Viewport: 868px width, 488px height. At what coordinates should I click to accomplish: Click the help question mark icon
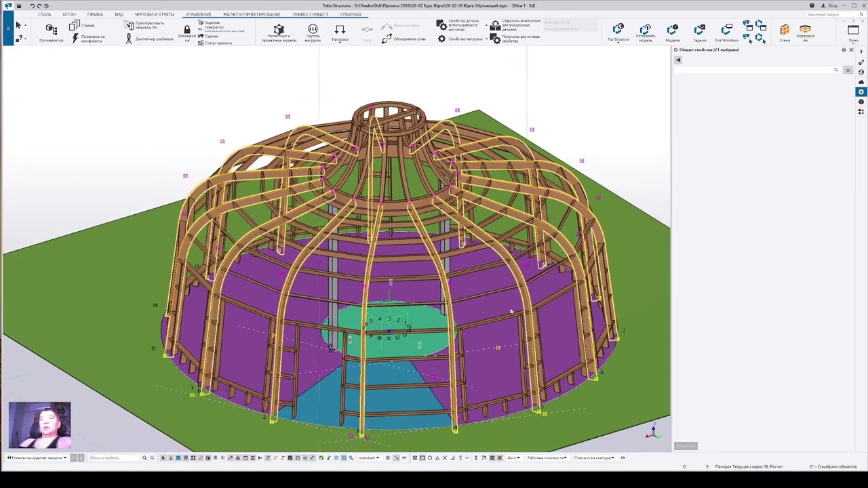click(x=812, y=5)
